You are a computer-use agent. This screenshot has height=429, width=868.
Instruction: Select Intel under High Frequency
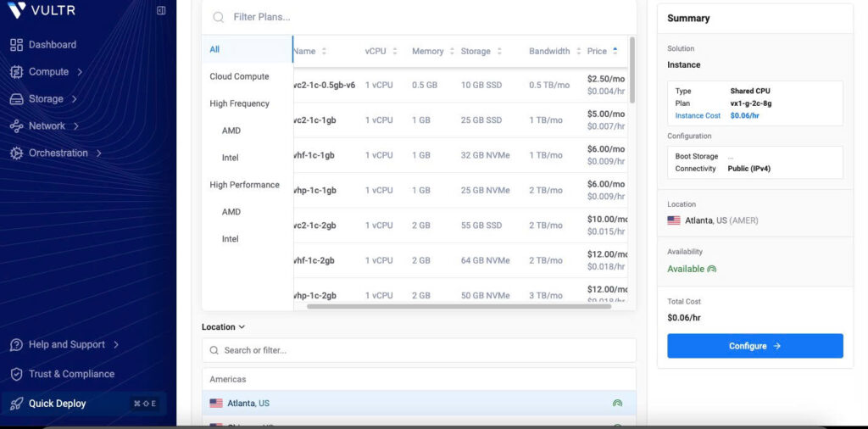248,158
